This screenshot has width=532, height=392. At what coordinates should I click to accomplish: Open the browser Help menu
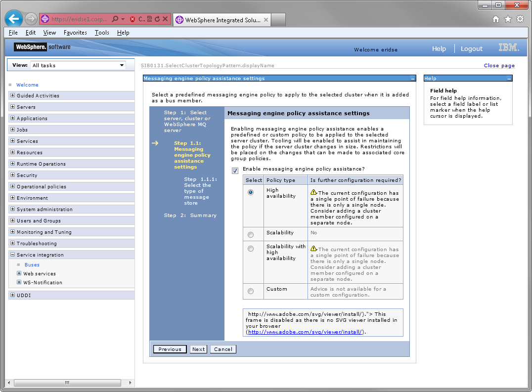click(123, 33)
